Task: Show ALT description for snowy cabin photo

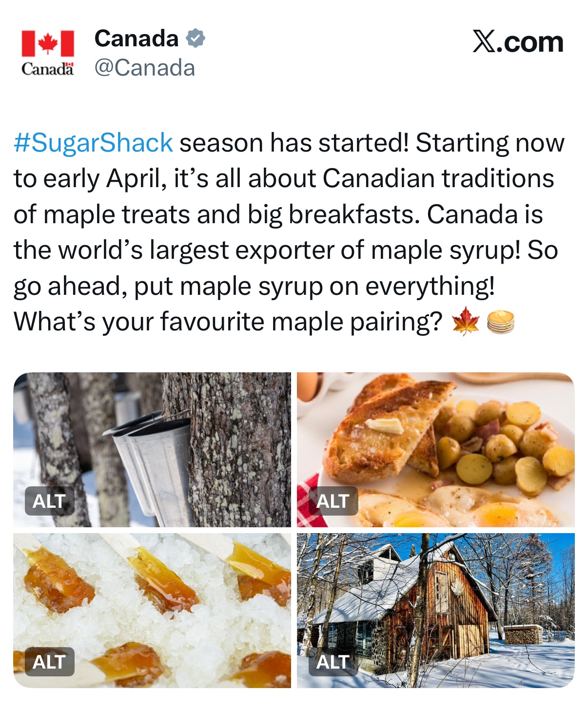Action: pyautogui.click(x=333, y=661)
